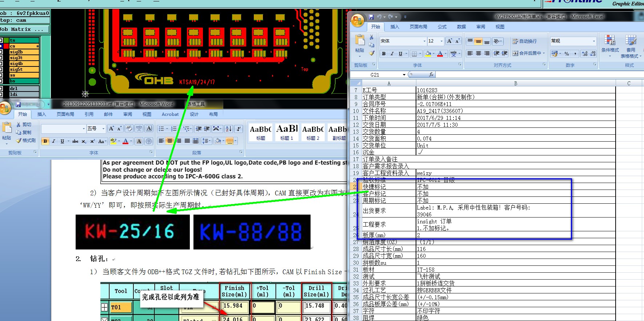Select column B header in Excel
The width and height of the screenshot is (644, 321).
pyautogui.click(x=516, y=83)
